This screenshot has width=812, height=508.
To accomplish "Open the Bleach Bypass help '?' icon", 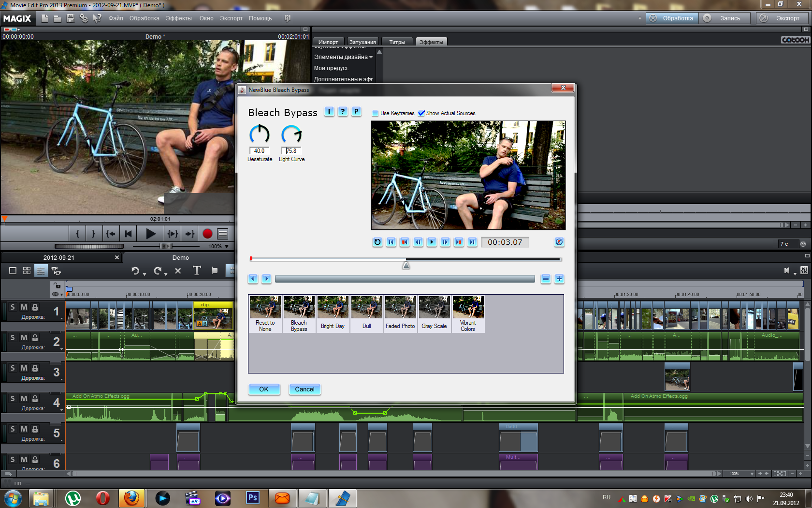I will (343, 111).
